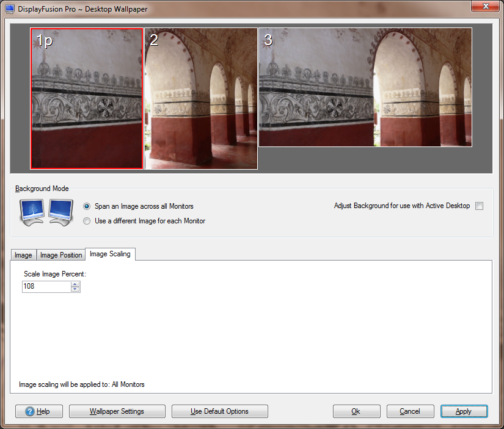
Task: Apply the wallpaper changes
Action: click(464, 411)
